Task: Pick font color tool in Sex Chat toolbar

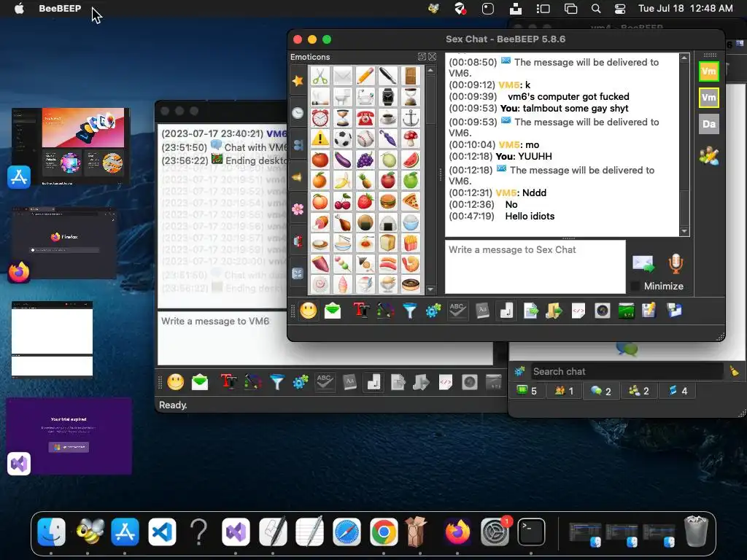Action: click(x=385, y=311)
